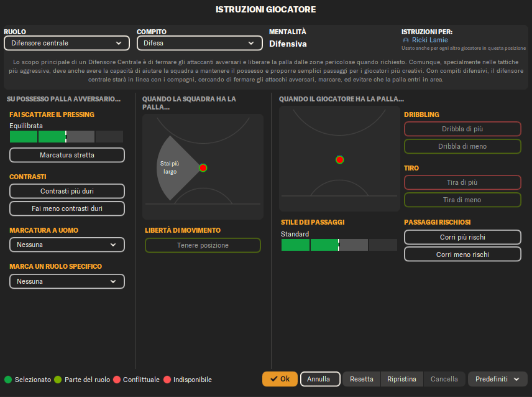Screen dimensions: 532x397
Task: Expand the Marca un ruolo specifico dropdown
Action: pyautogui.click(x=67, y=281)
